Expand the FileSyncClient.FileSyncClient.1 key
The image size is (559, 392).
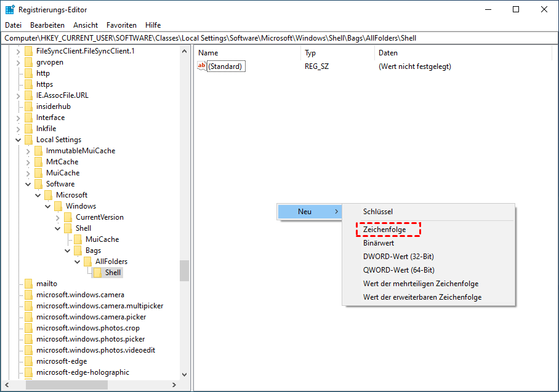pyautogui.click(x=18, y=52)
